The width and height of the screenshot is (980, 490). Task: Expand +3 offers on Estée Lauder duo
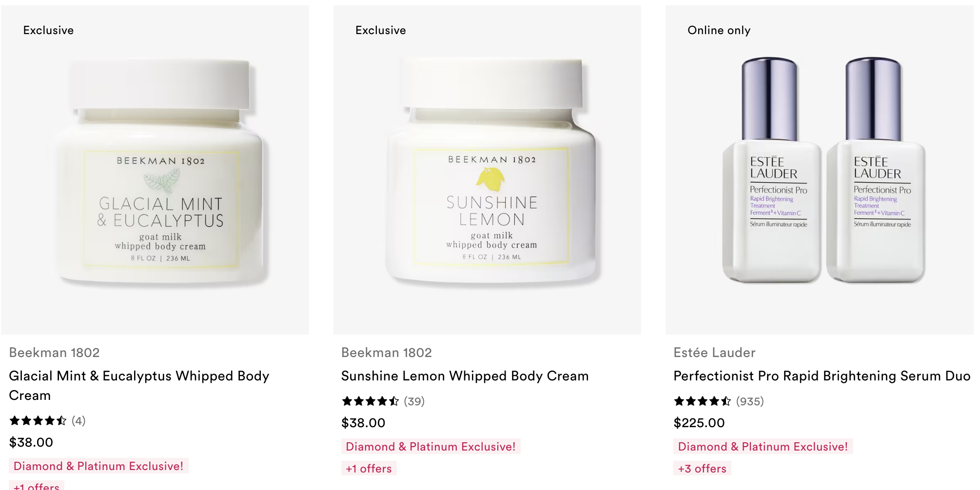pyautogui.click(x=702, y=469)
